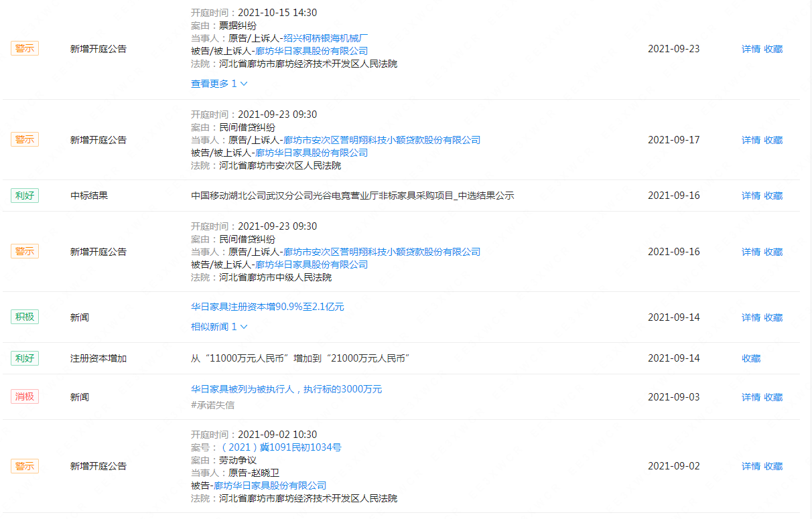Image resolution: width=812 pixels, height=519 pixels.
Task: Open 廊坊市安次区营明翔科技小额贷款 link, 中级人民法院 row
Action: pyautogui.click(x=382, y=252)
